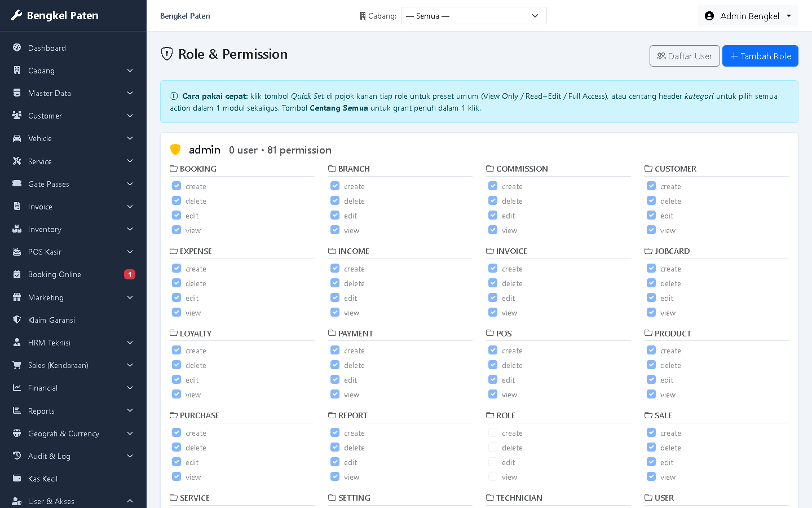This screenshot has width=812, height=508.
Task: Click the Kas Kecil wallet icon
Action: coord(17,479)
